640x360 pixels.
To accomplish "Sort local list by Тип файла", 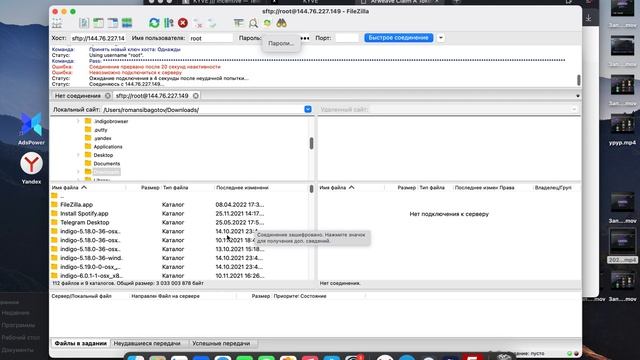I will pyautogui.click(x=187, y=188).
